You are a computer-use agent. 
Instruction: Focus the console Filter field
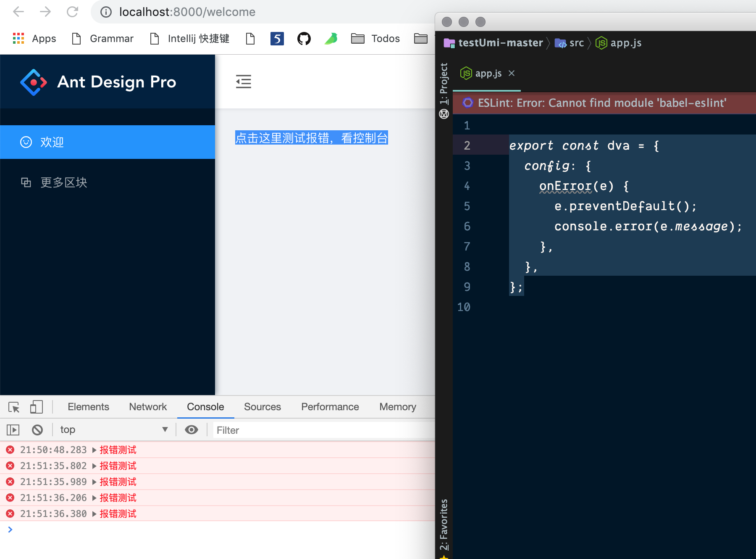point(323,430)
